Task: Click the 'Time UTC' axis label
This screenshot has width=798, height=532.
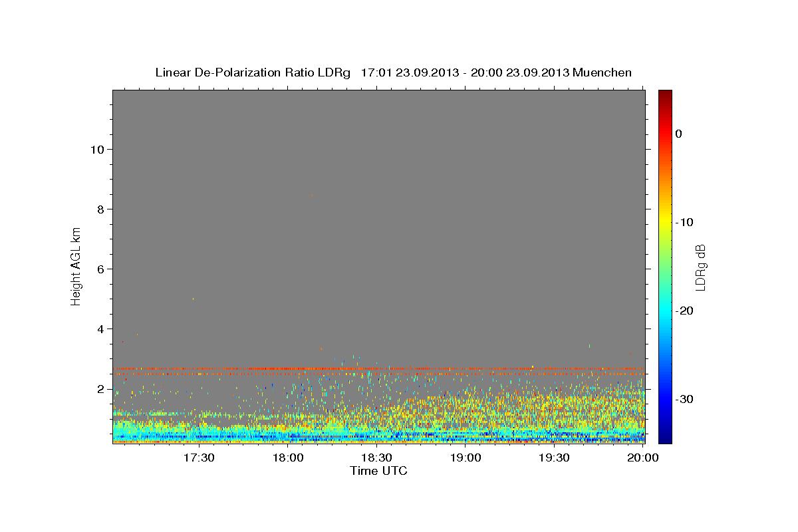Action: coord(378,471)
